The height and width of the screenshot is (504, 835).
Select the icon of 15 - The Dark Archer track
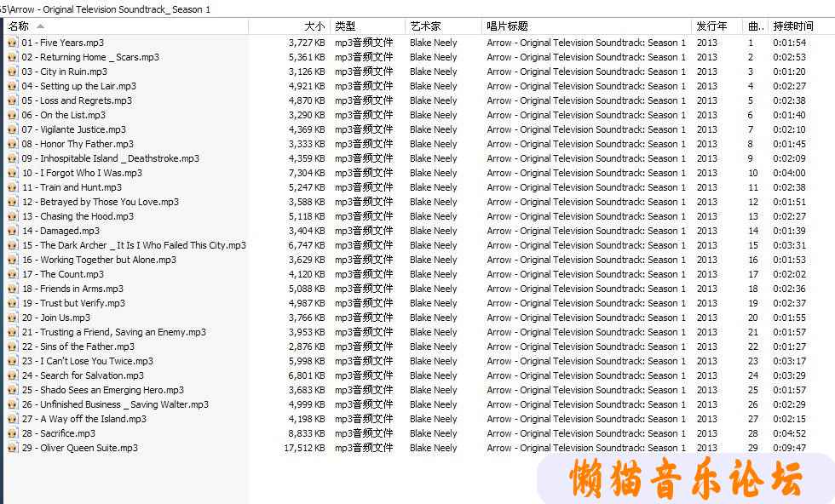12,245
